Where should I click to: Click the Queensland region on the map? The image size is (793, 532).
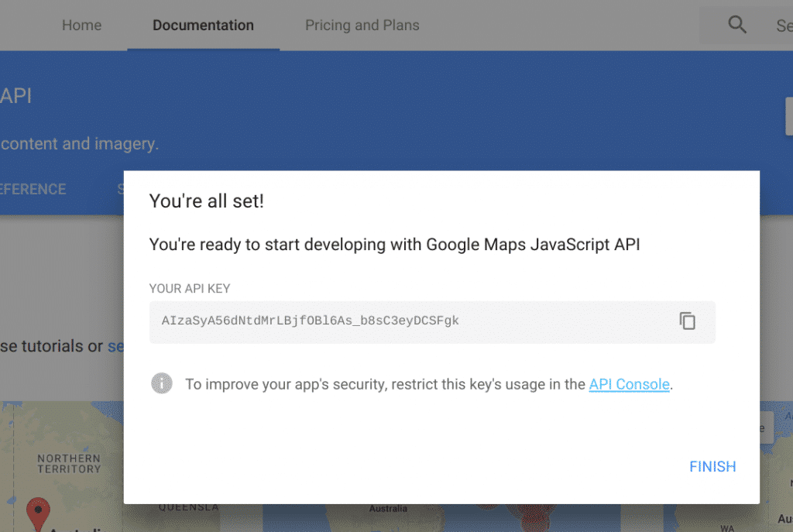pos(188,507)
